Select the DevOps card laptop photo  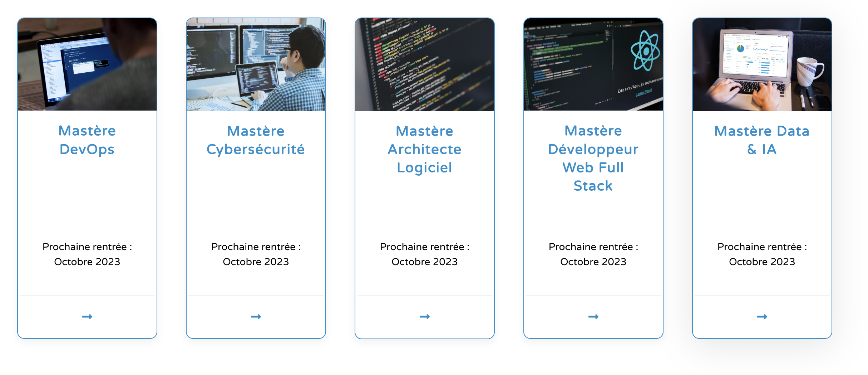87,64
